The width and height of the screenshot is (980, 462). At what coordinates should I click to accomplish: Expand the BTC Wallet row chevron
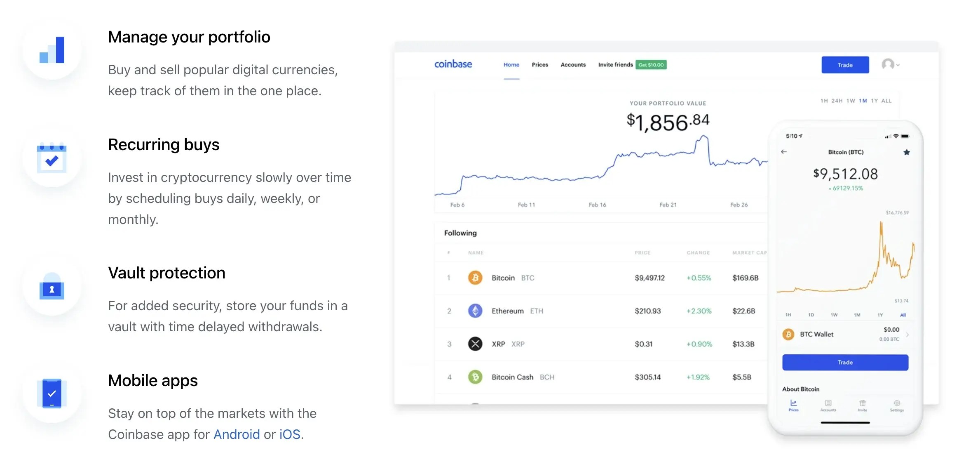[x=907, y=334]
